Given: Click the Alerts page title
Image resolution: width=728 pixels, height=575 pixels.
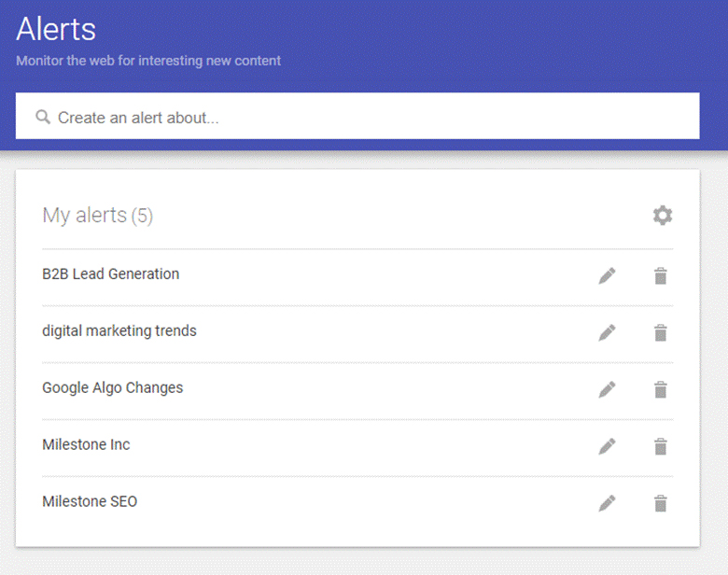Looking at the screenshot, I should pyautogui.click(x=56, y=29).
